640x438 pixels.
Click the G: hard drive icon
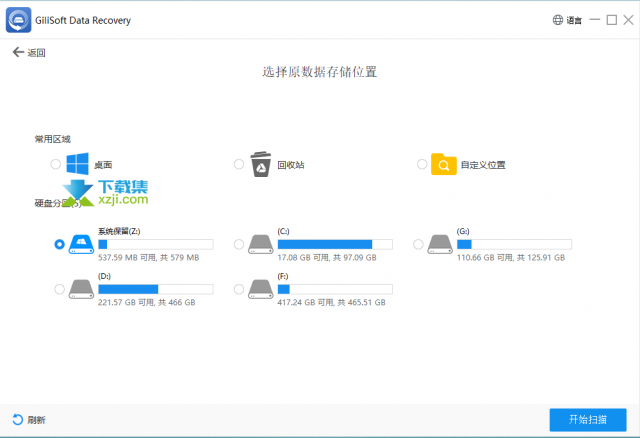pos(440,244)
